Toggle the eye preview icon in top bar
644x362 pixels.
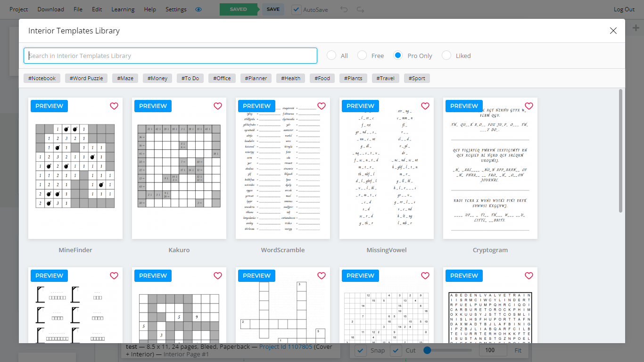[x=198, y=9]
